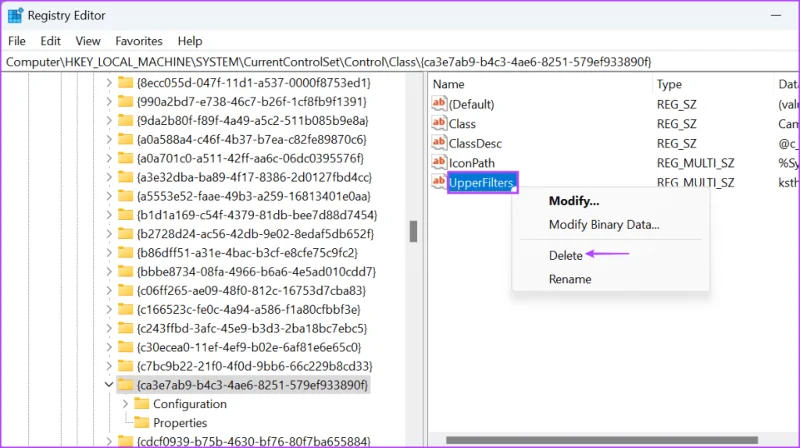The image size is (800, 448).
Task: Open the Favorites menu
Action: coord(139,41)
